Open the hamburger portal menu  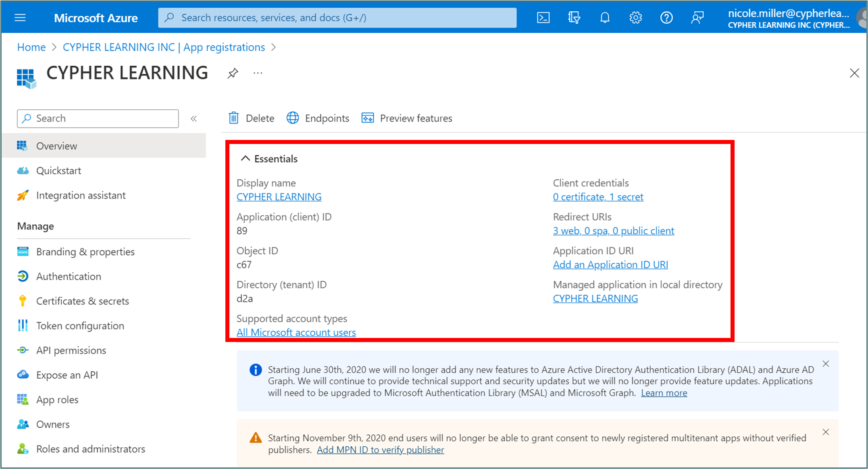[20, 18]
